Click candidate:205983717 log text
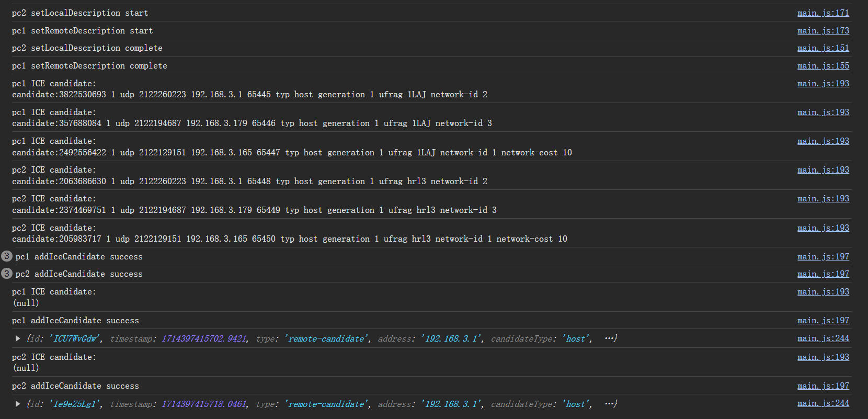868x419 pixels. (x=290, y=239)
